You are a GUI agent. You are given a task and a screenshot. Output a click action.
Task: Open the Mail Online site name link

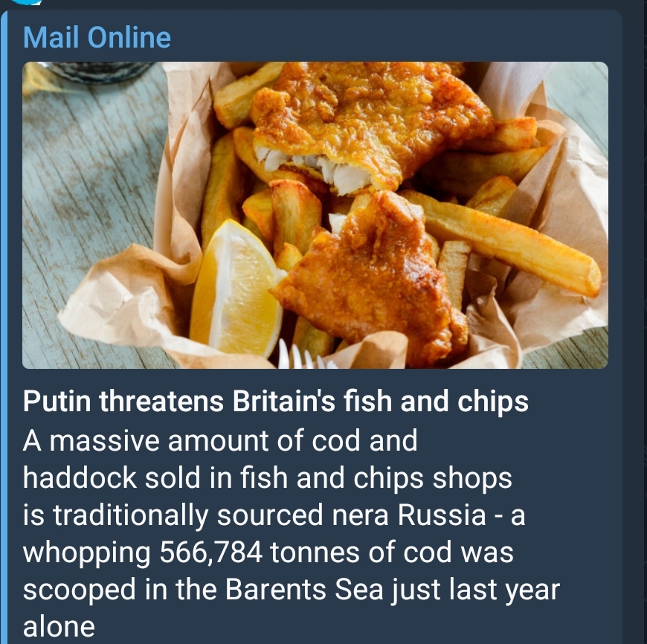pyautogui.click(x=97, y=37)
